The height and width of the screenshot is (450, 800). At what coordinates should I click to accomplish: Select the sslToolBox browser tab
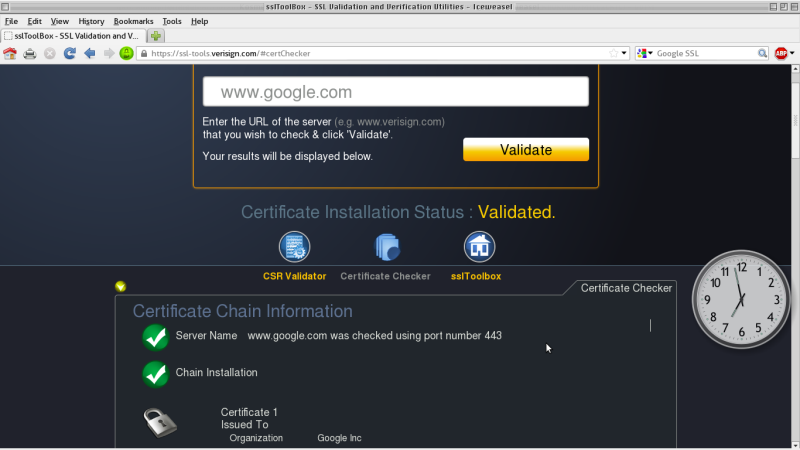(73, 36)
